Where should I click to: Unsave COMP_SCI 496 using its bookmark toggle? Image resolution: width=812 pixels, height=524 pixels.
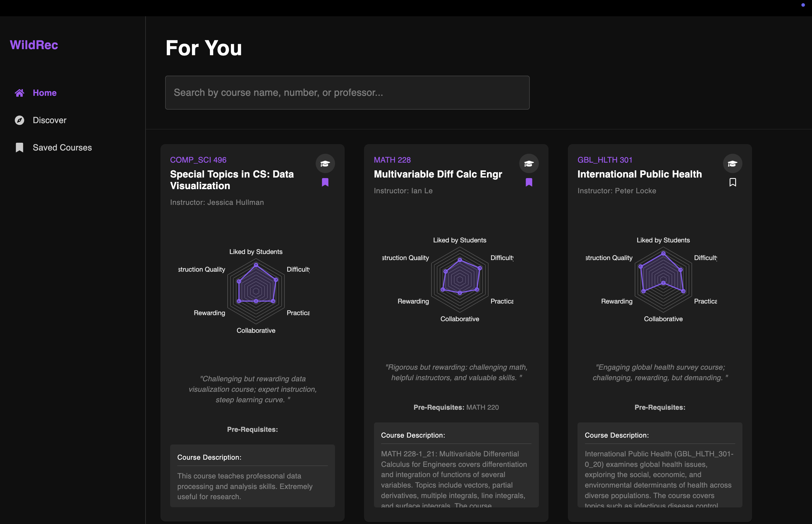tap(325, 182)
